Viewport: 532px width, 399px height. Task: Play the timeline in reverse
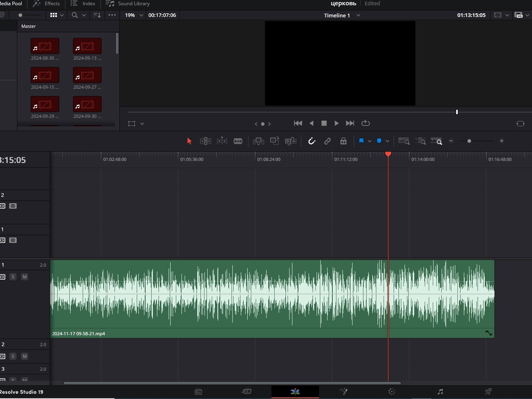311,123
